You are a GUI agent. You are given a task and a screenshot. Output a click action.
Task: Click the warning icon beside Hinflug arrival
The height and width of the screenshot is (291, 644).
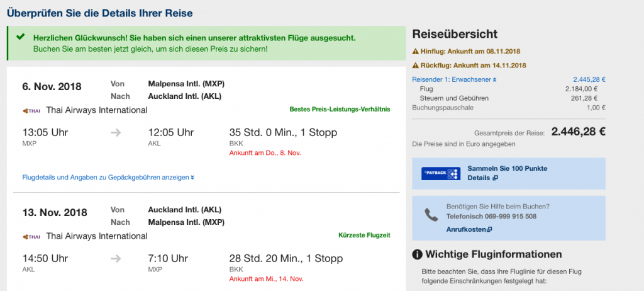(x=415, y=51)
